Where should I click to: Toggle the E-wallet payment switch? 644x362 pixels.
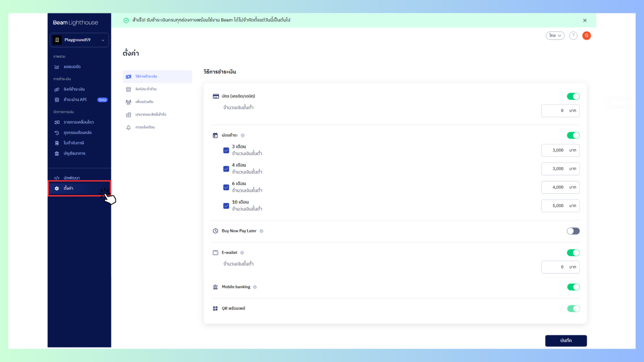[x=573, y=253]
